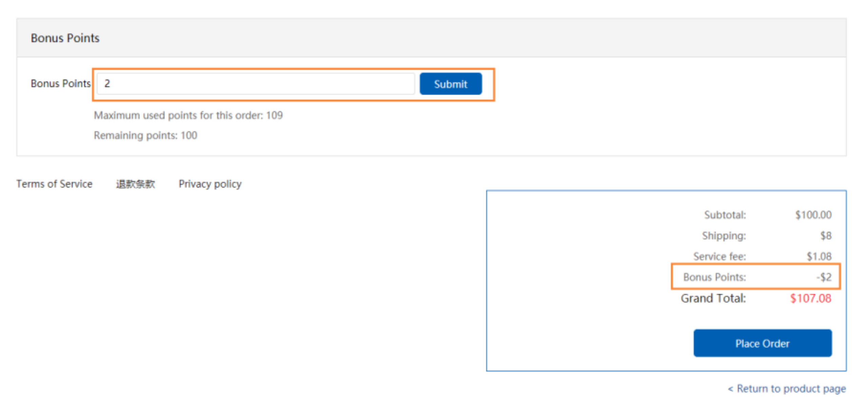
Task: Click the red $107.08 grand total
Action: click(x=811, y=298)
